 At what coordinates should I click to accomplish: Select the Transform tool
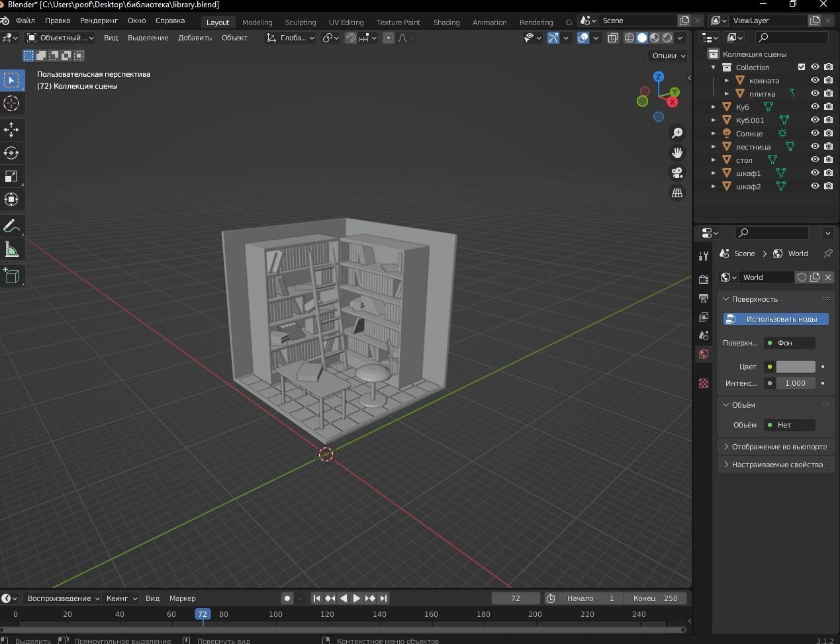[x=12, y=199]
